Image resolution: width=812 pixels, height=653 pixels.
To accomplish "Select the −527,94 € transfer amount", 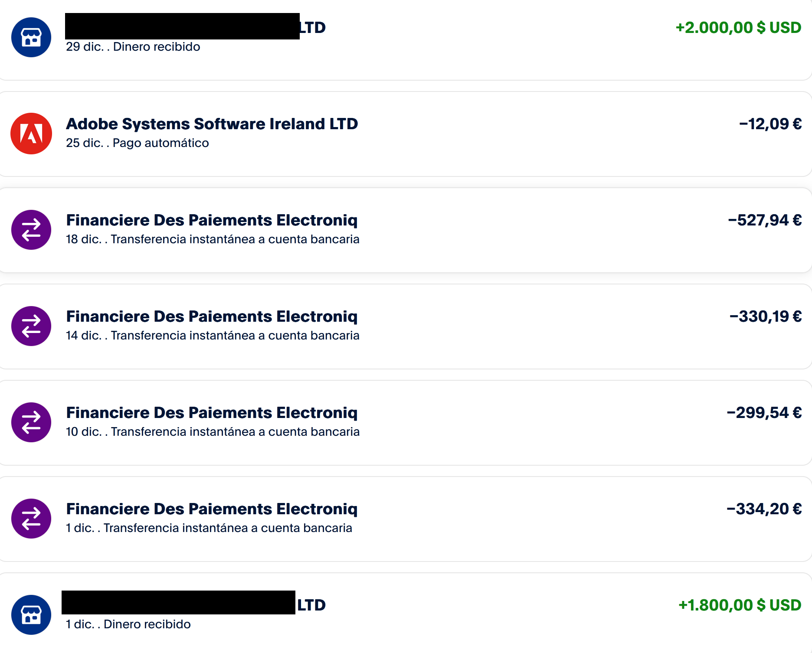I will click(x=765, y=220).
